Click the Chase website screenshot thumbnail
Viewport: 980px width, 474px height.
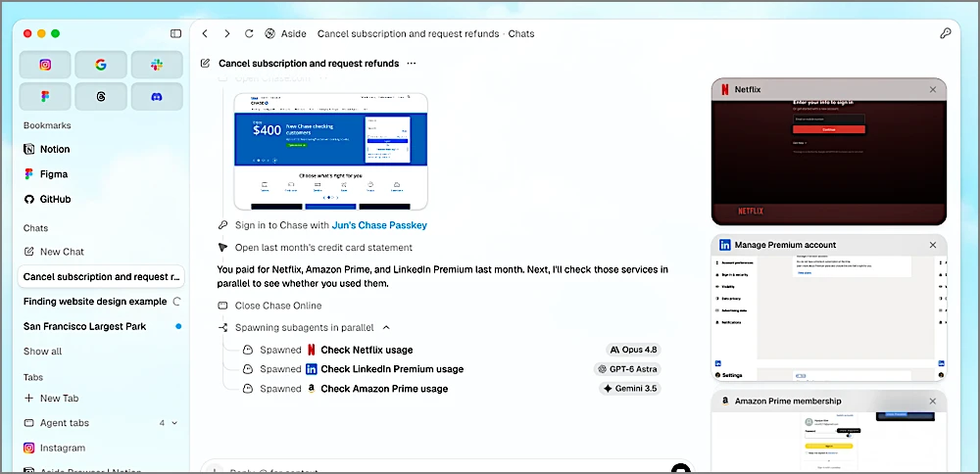click(x=330, y=151)
